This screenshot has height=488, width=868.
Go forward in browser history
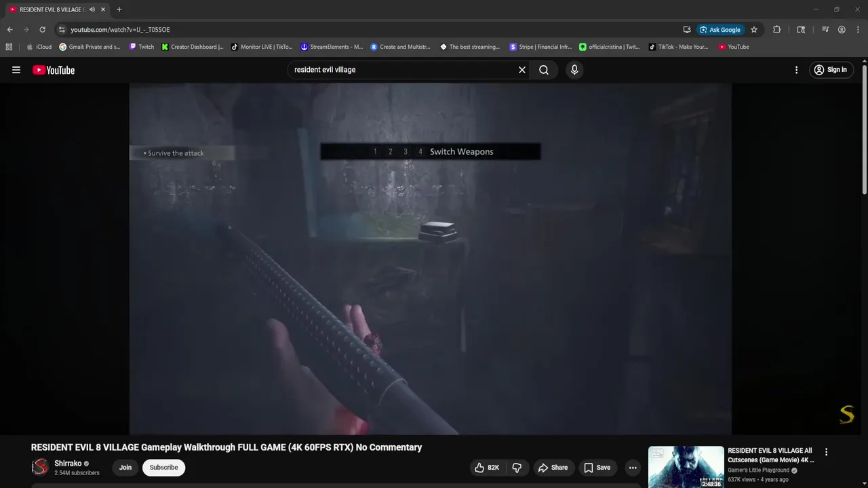coord(26,30)
